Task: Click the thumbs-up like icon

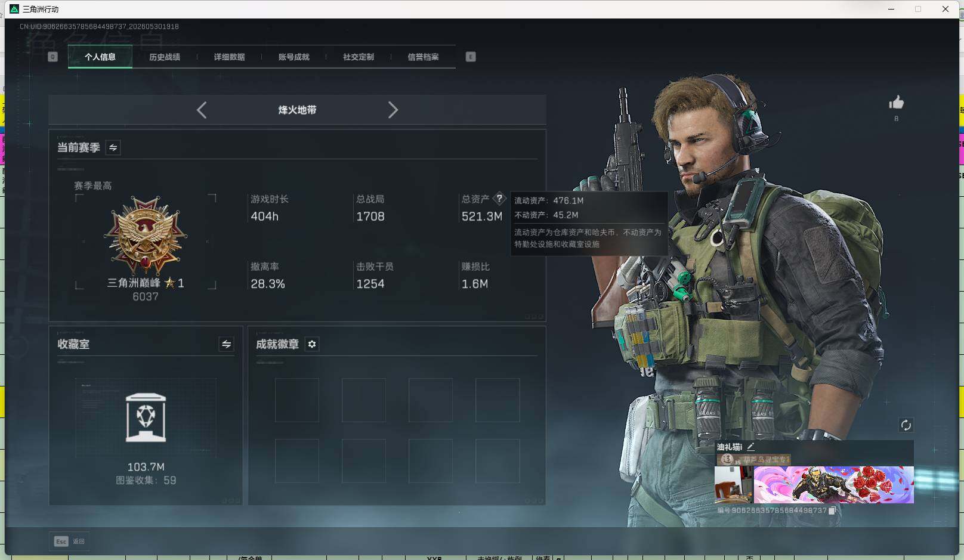Action: (896, 103)
